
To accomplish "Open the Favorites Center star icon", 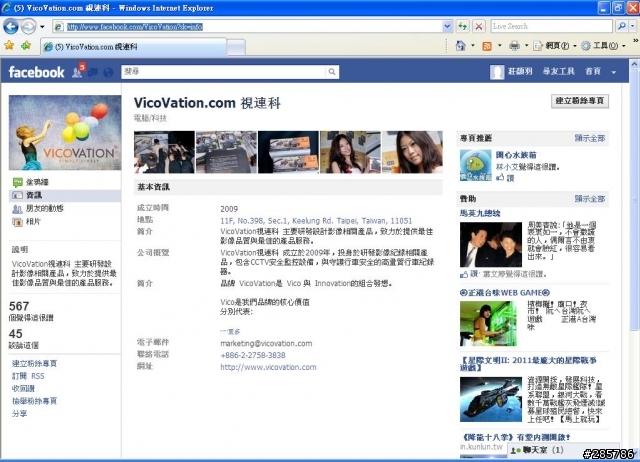I will pos(9,45).
